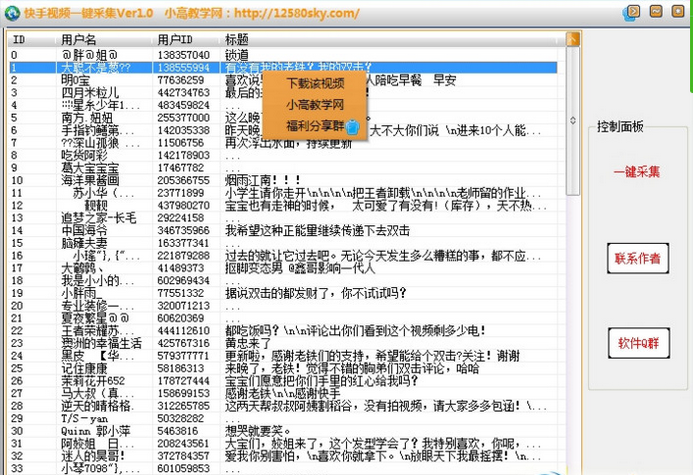
Task: Choose 下载该视频 from the context menu
Action: (315, 83)
